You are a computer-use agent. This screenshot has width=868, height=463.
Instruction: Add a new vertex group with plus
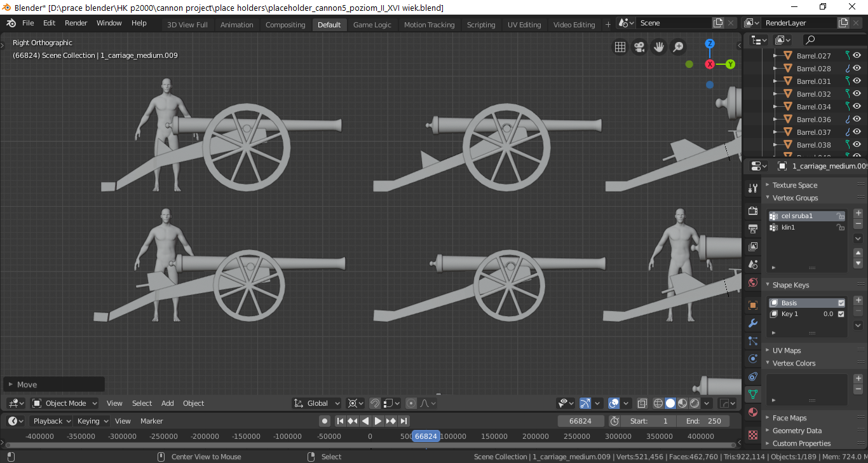(x=858, y=213)
